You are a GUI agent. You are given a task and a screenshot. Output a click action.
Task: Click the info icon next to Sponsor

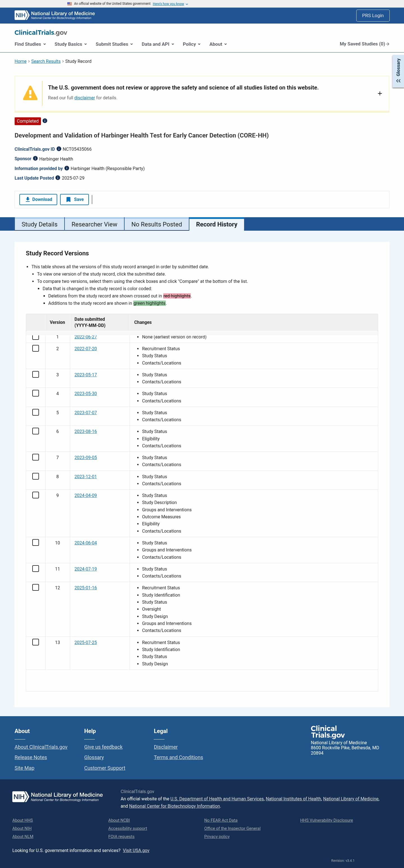tap(35, 159)
